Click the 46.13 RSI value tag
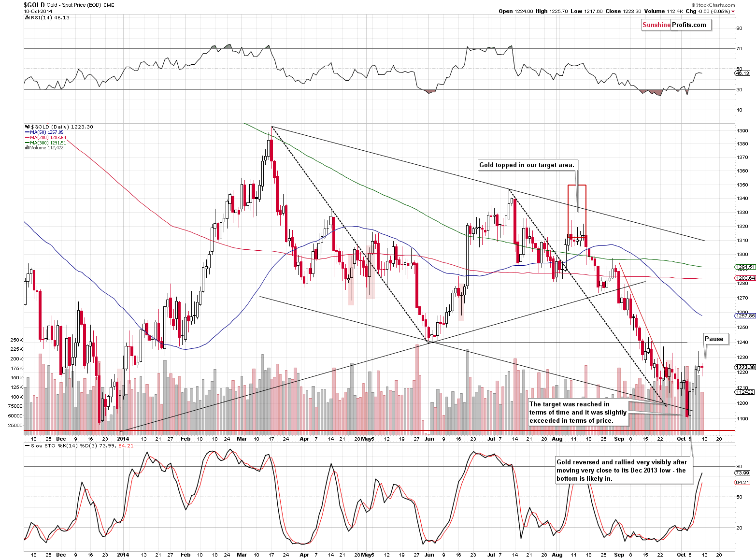Image resolution: width=756 pixels, height=559 pixels. [x=742, y=73]
